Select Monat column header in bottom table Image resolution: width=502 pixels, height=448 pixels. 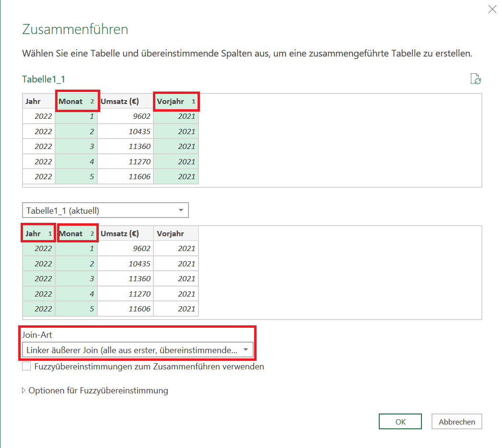tap(77, 234)
